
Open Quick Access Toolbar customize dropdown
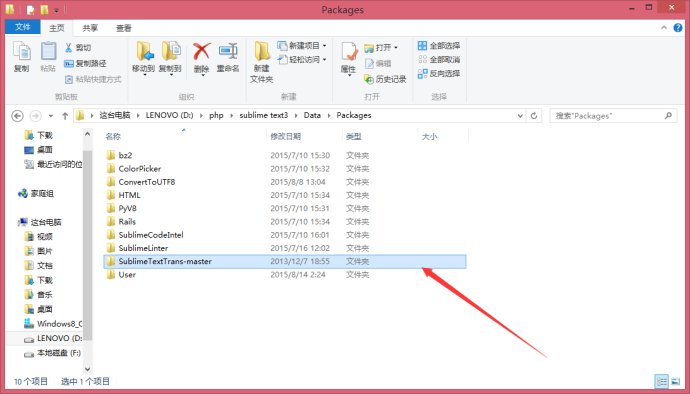point(56,10)
